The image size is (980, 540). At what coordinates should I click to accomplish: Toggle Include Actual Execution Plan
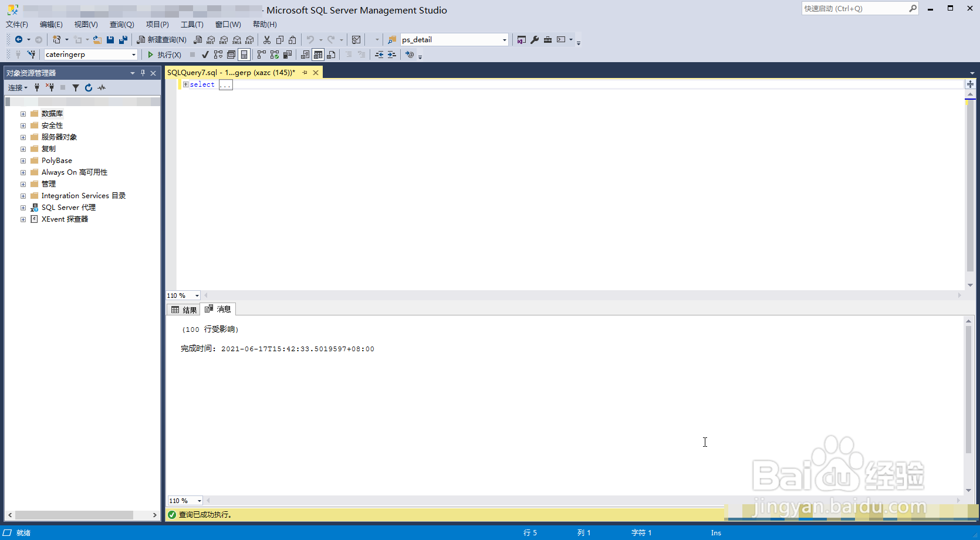click(261, 55)
